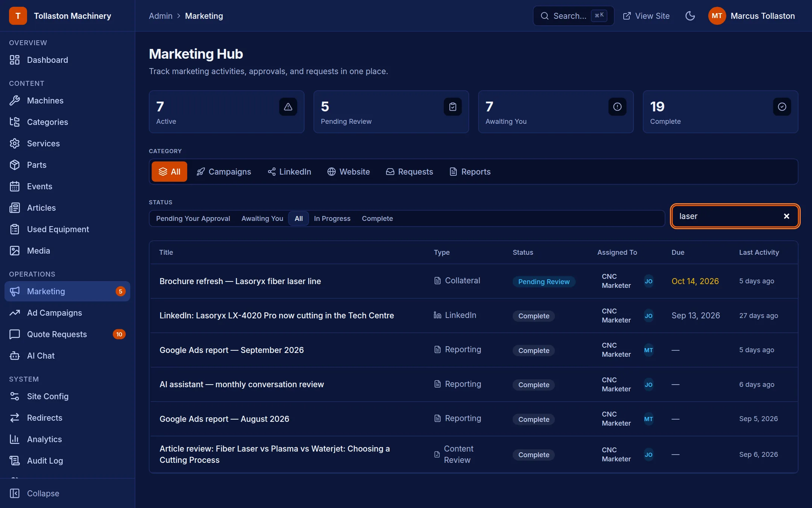Image resolution: width=812 pixels, height=508 pixels.
Task: Open the Quote Requests chat icon
Action: (x=15, y=334)
